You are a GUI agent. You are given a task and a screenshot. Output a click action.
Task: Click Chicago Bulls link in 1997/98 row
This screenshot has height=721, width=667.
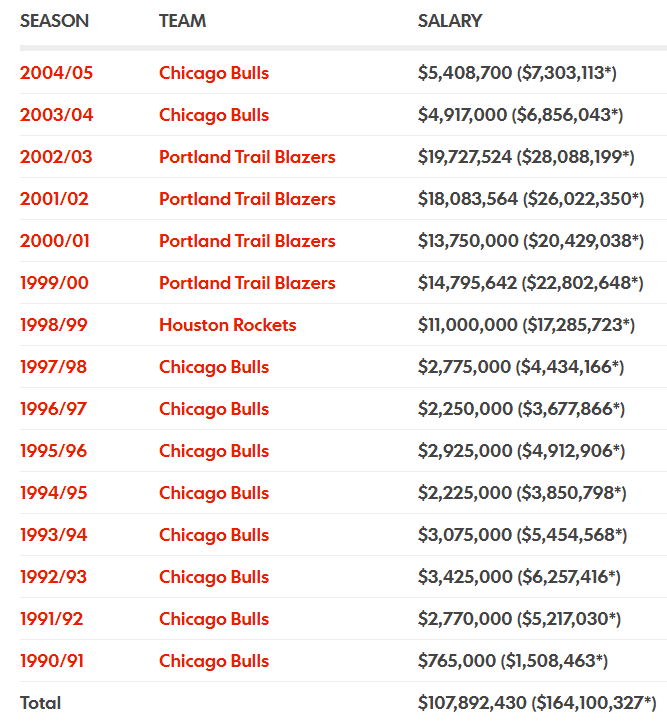[214, 367]
